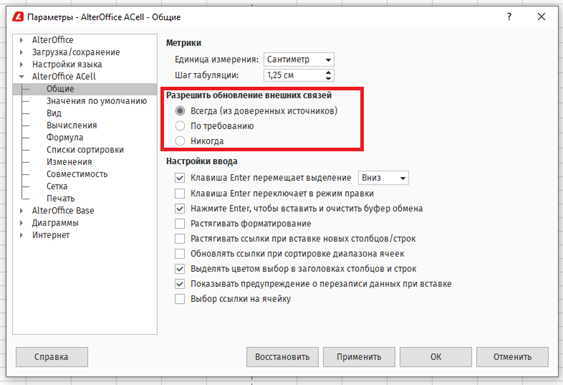
Task: Select Загрузка/сохранение in the tree
Action: [76, 52]
